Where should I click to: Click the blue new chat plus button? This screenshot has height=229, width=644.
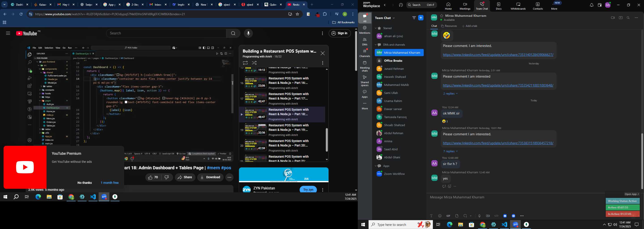click(x=421, y=18)
